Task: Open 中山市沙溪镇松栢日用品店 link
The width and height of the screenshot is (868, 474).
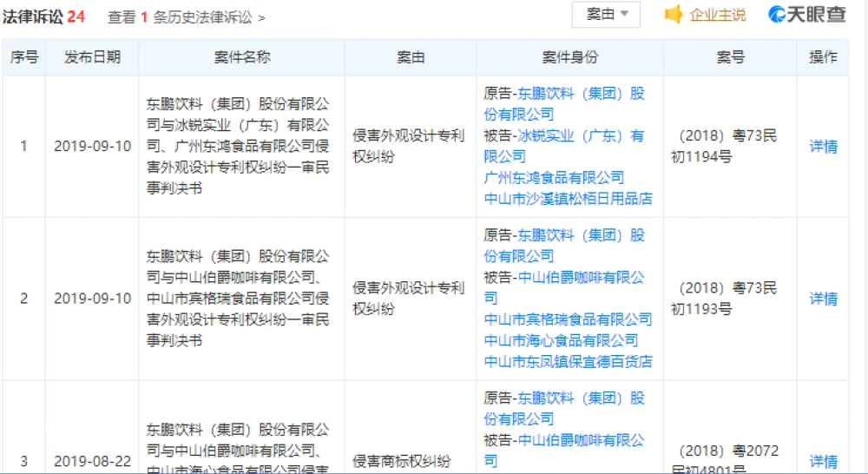Action: point(568,199)
